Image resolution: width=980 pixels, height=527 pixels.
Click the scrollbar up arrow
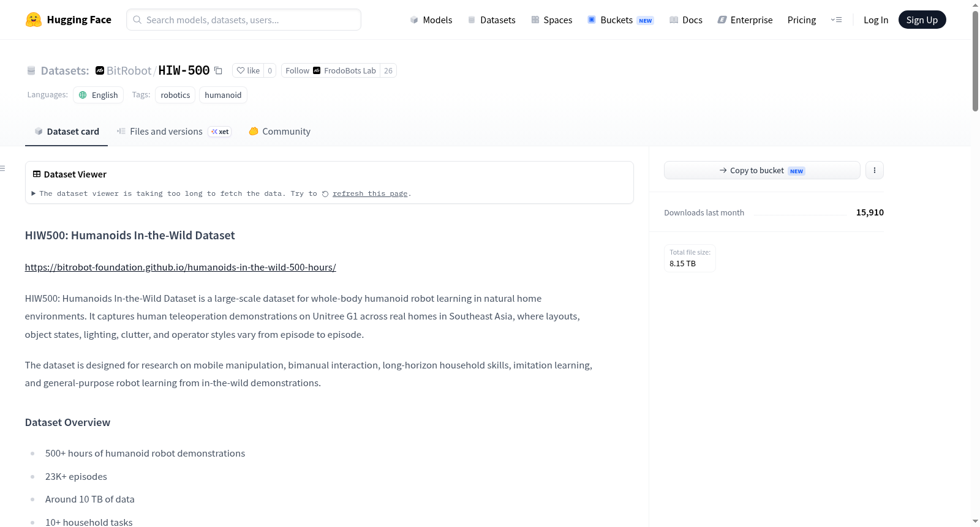(x=975, y=4)
